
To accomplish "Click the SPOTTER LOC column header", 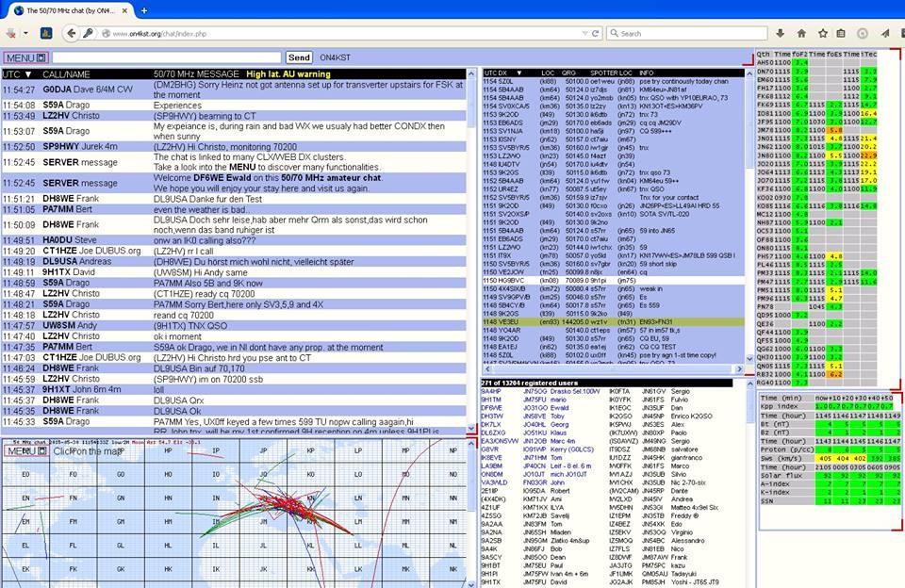I will [x=611, y=73].
